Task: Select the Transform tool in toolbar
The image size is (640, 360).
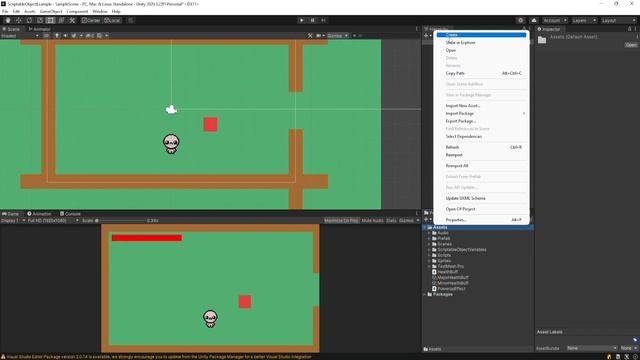Action: click(61, 20)
